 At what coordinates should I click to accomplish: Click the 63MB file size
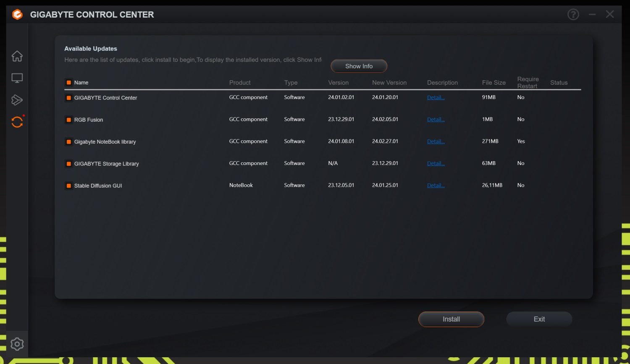[489, 163]
